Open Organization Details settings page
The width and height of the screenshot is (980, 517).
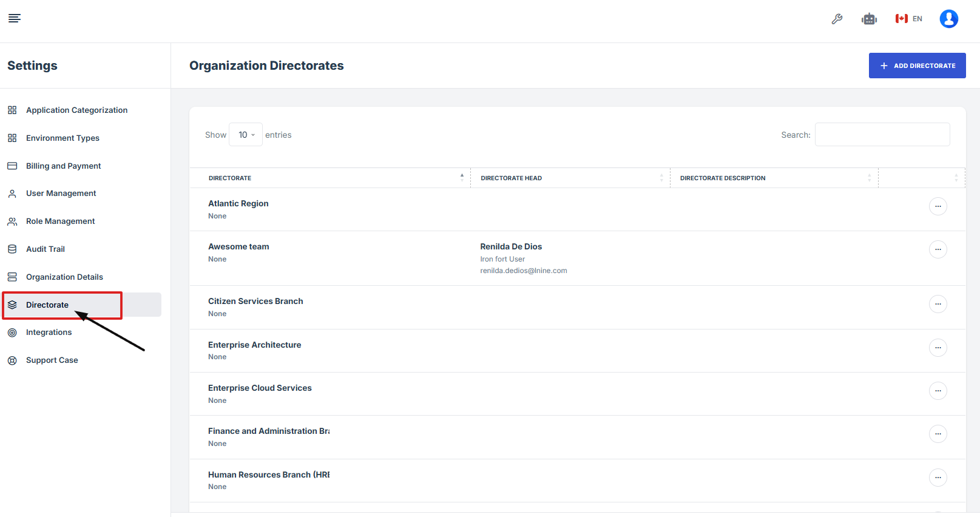click(x=64, y=277)
